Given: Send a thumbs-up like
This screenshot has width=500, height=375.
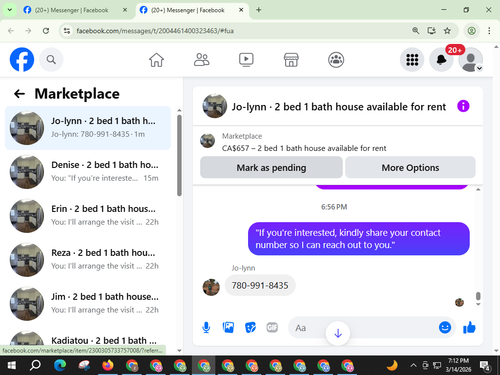Looking at the screenshot, I should tap(469, 327).
